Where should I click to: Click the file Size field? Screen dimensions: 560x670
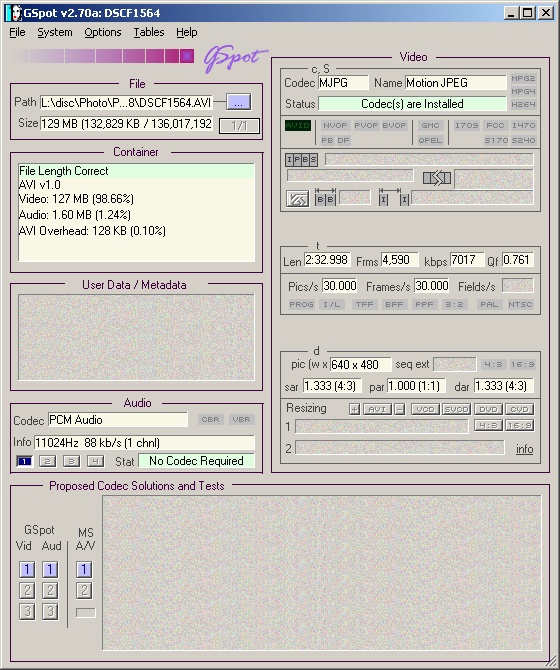pos(126,124)
